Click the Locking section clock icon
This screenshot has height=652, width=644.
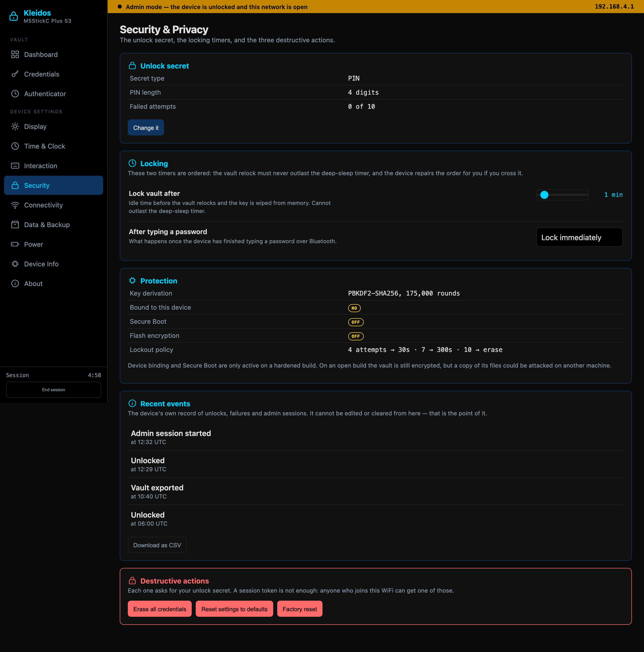click(x=132, y=163)
